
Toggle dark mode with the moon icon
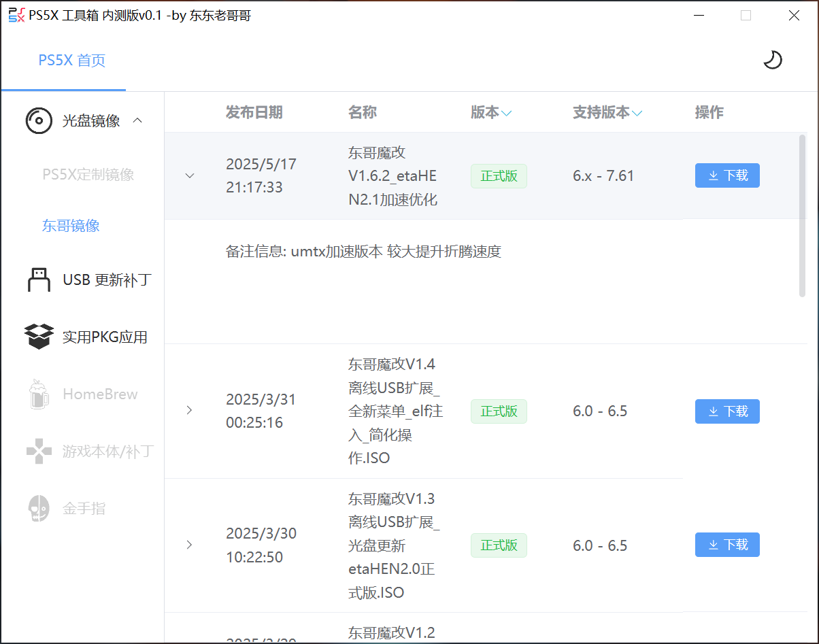[x=773, y=60]
